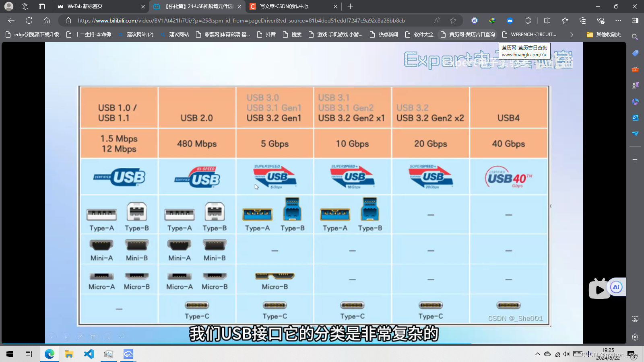View site information padlock
Viewport: 644px width, 362px height.
[68, 21]
